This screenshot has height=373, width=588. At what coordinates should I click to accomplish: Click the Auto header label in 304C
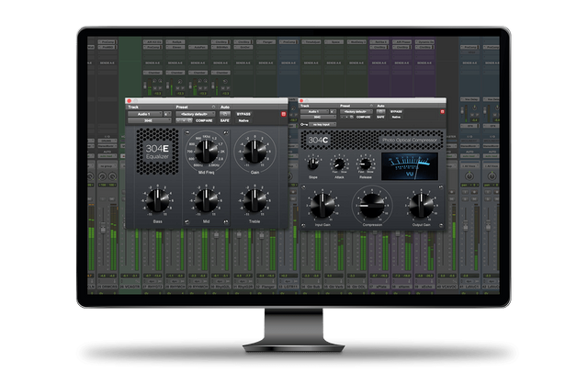click(x=380, y=106)
